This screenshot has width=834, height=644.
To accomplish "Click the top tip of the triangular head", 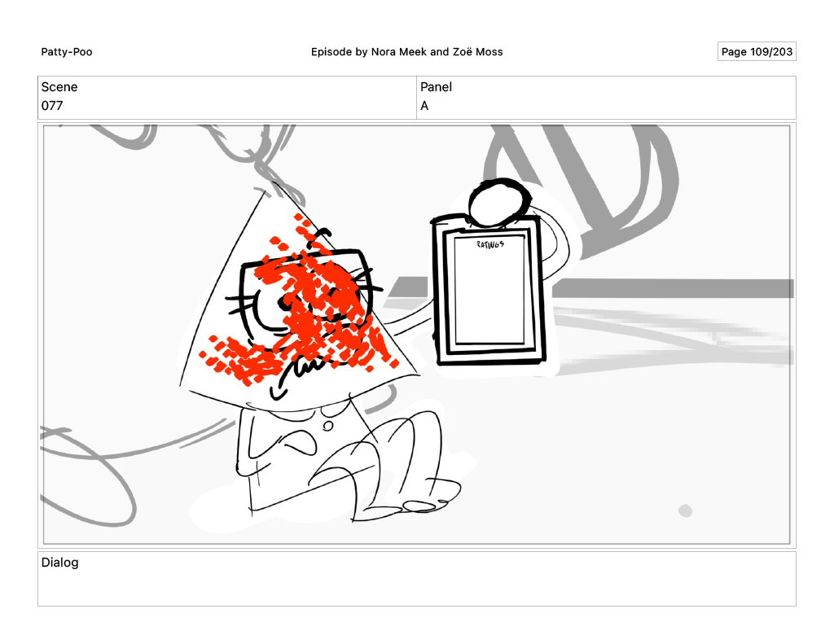I will pos(262,192).
